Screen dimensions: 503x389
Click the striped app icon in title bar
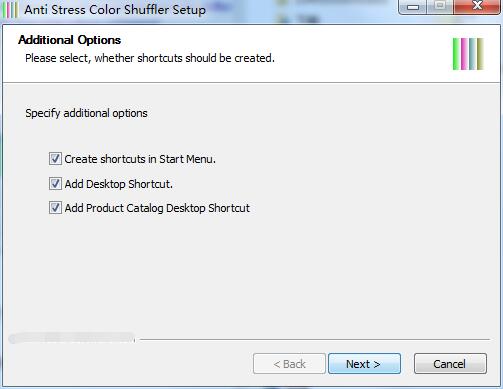(10, 10)
